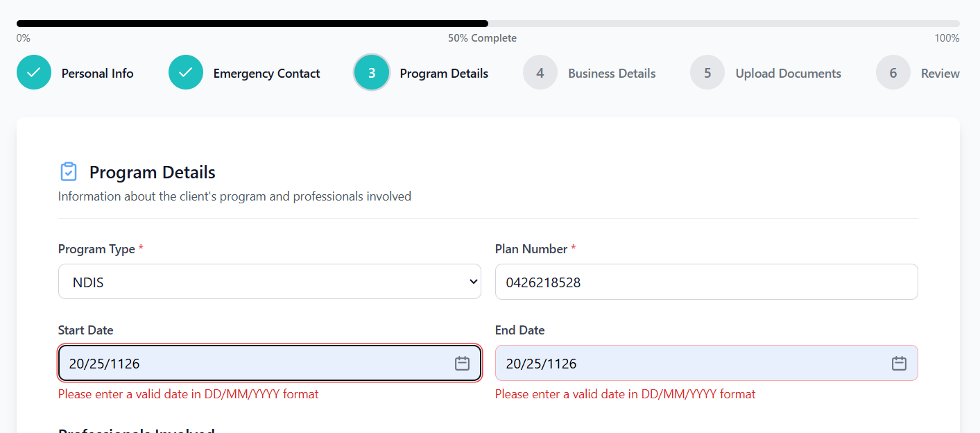
Task: Go to the Personal Info step label
Action: click(x=97, y=74)
